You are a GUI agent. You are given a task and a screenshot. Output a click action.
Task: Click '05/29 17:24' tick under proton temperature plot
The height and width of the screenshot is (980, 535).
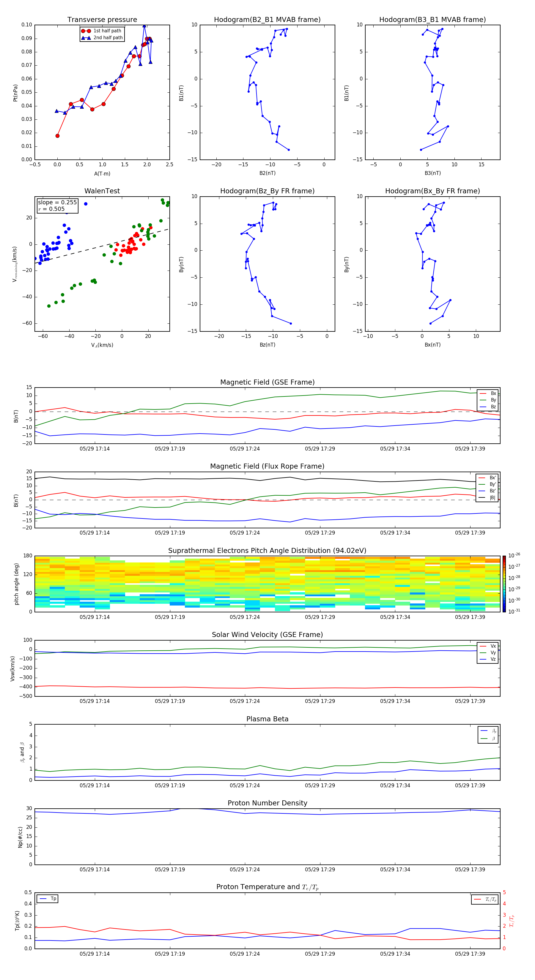point(244,954)
